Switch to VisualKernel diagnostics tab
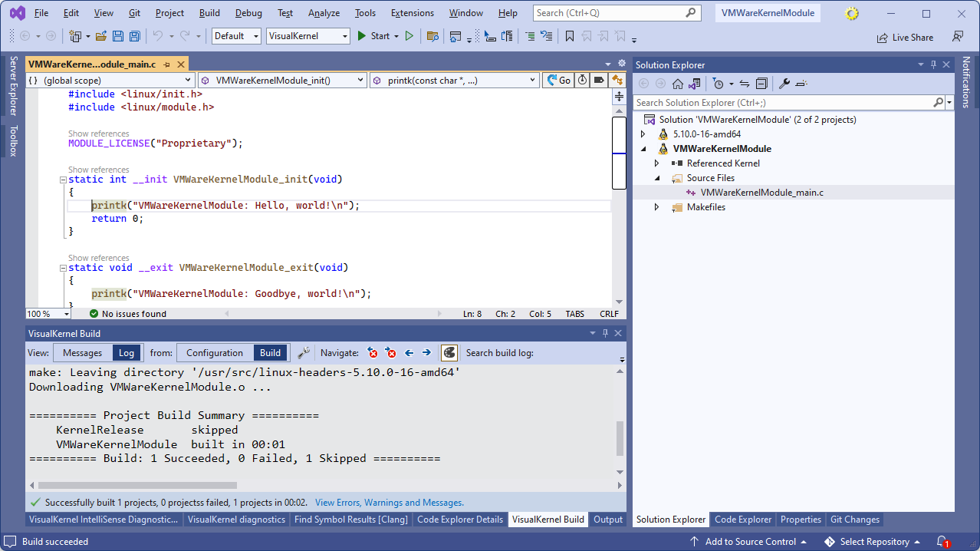Screen dimensions: 980x551 coord(236,520)
